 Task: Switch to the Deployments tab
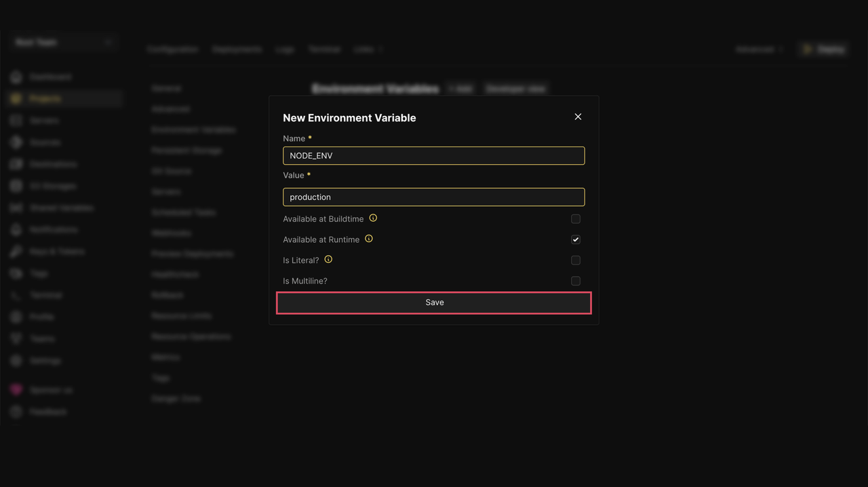click(x=237, y=50)
